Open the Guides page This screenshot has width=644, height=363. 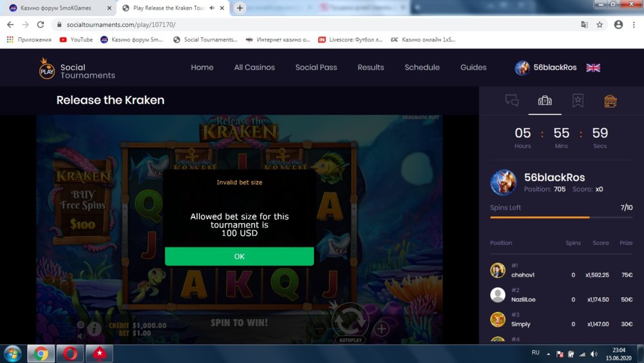(473, 68)
